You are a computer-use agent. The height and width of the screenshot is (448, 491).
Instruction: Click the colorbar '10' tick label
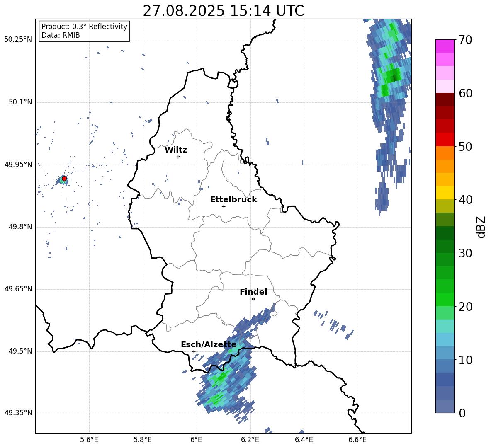(x=465, y=360)
